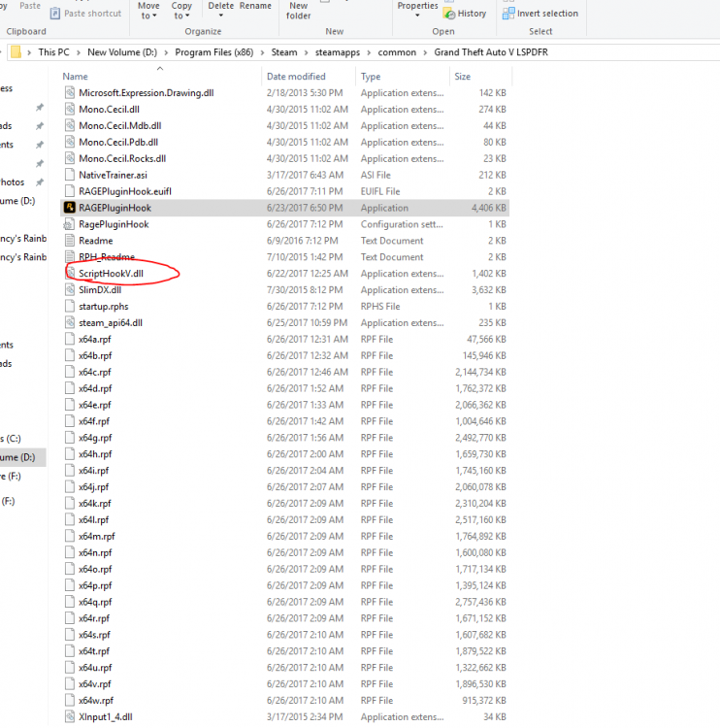Screen dimensions: 720x728
Task: Expand chevron after New Volume (D:) in path
Action: (x=166, y=52)
